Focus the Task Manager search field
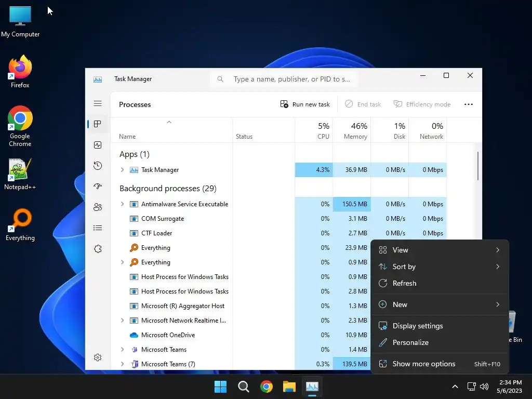 click(284, 79)
